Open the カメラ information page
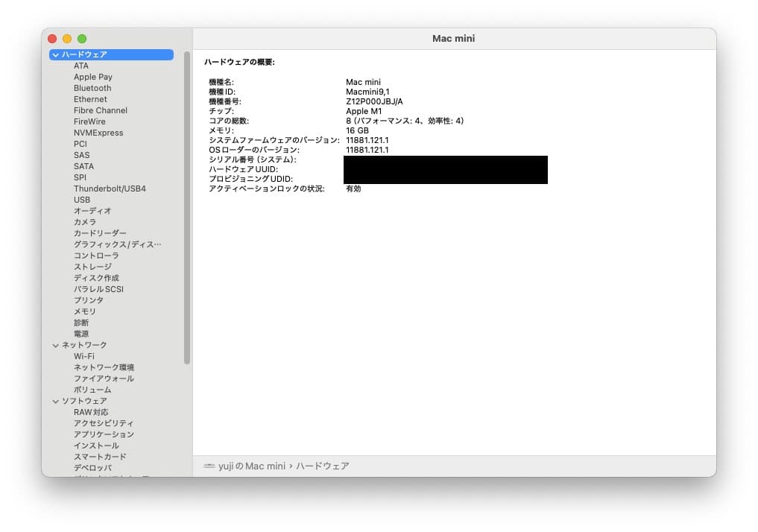Viewport: 758px width, 532px height. 83,221
